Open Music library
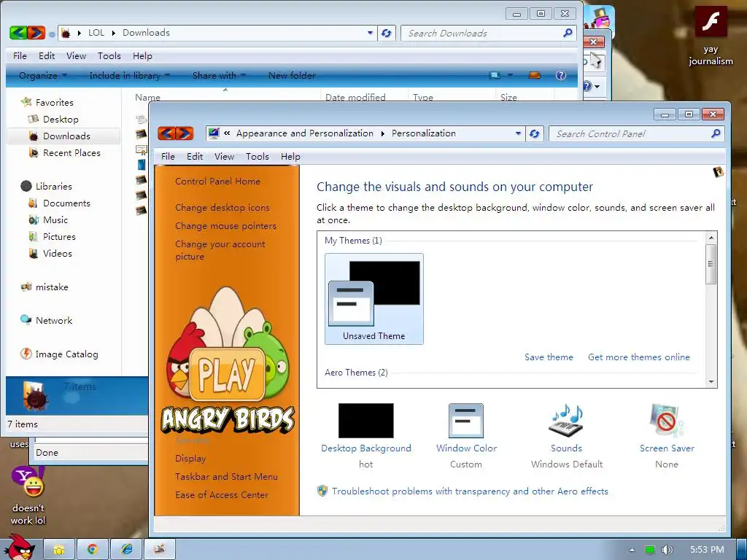747x560 pixels. [55, 220]
